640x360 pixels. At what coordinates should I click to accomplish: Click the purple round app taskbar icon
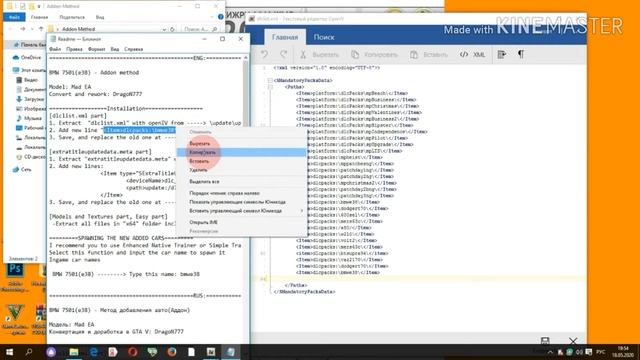tap(51, 352)
